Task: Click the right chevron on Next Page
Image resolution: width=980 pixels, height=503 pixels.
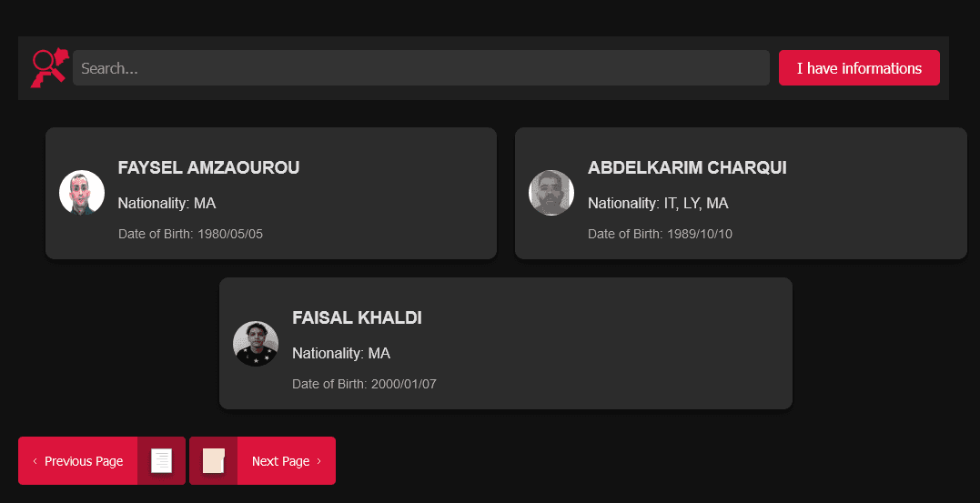Action: click(318, 461)
